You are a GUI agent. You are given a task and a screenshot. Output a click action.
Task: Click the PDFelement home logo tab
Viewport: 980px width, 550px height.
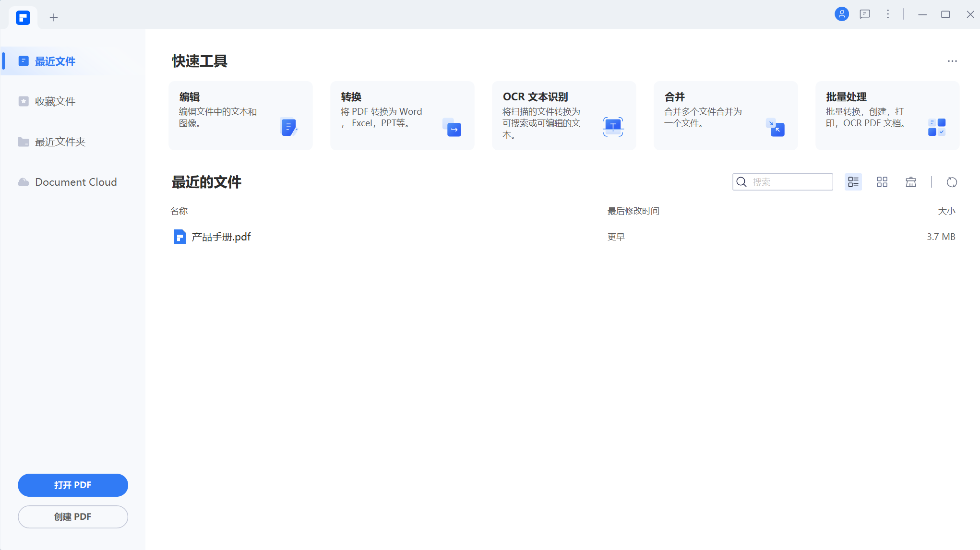(23, 18)
